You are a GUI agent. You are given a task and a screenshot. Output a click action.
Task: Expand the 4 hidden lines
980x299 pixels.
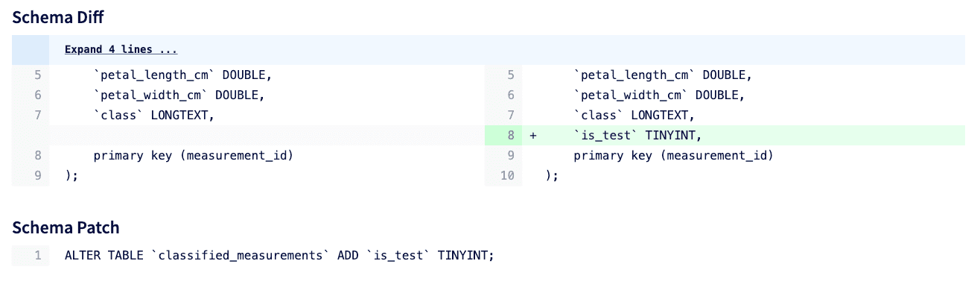pyautogui.click(x=121, y=50)
